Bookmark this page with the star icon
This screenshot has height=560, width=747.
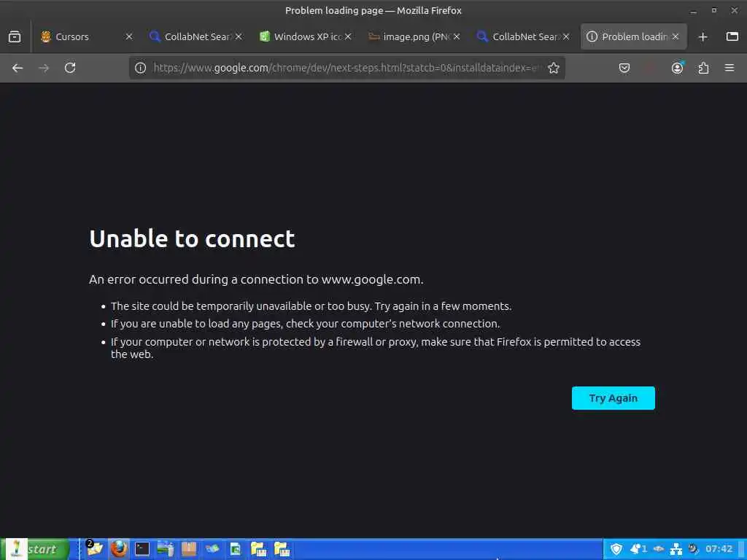pos(553,68)
